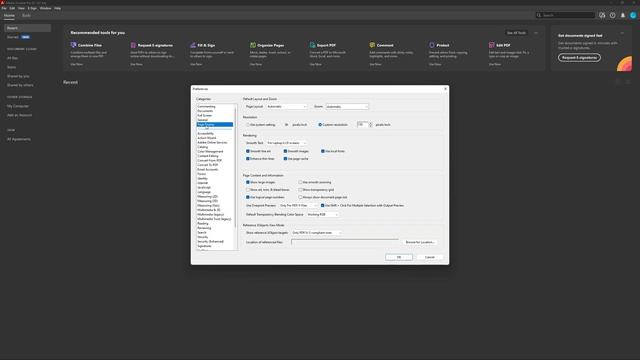Open the Edit menu
Viewport: 640px width, 360px height.
pyautogui.click(x=12, y=8)
